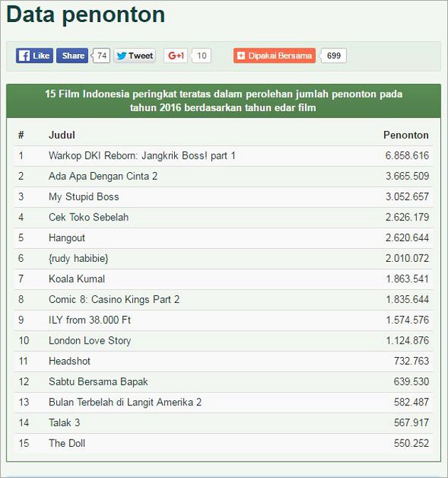Click the Hangout film title

[67, 238]
